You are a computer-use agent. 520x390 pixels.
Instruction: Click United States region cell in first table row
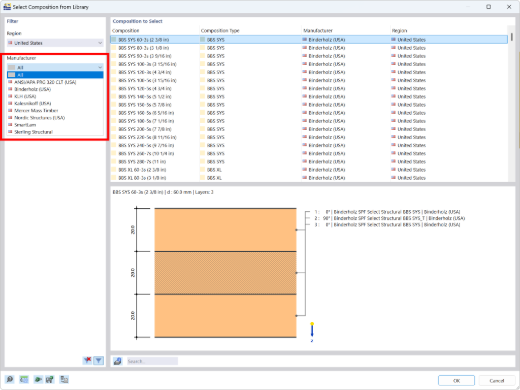[449, 40]
